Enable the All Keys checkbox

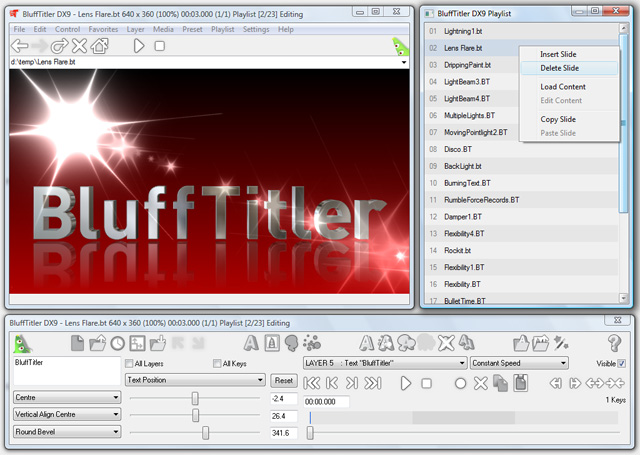(x=217, y=363)
